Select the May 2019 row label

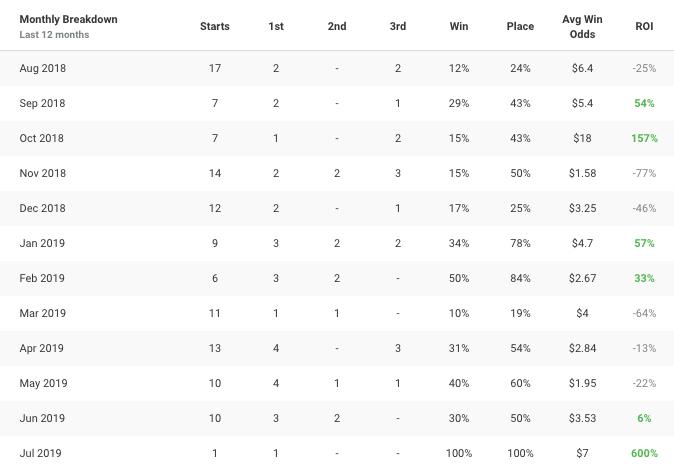point(43,383)
